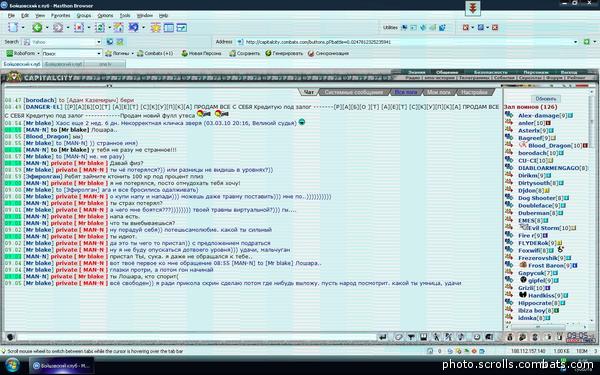The width and height of the screenshot is (600, 375).
Task: Click the Combats (+1) RoboForm button
Action: pyautogui.click(x=155, y=53)
